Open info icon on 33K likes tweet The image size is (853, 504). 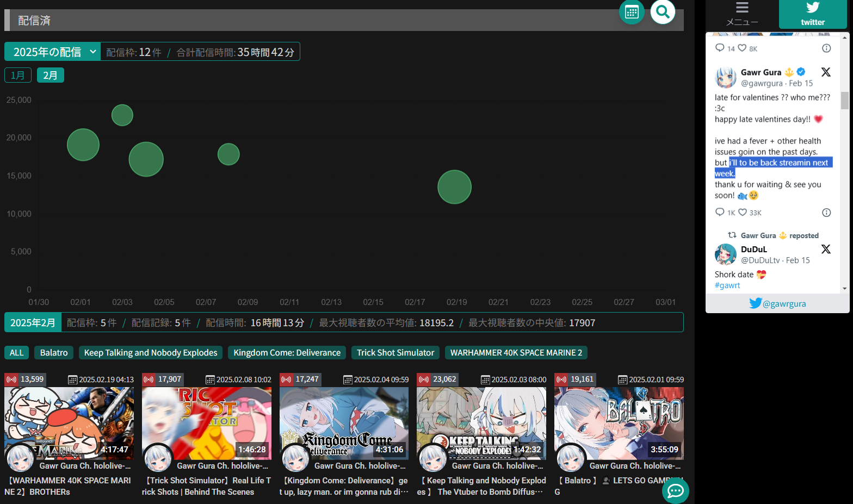point(826,213)
